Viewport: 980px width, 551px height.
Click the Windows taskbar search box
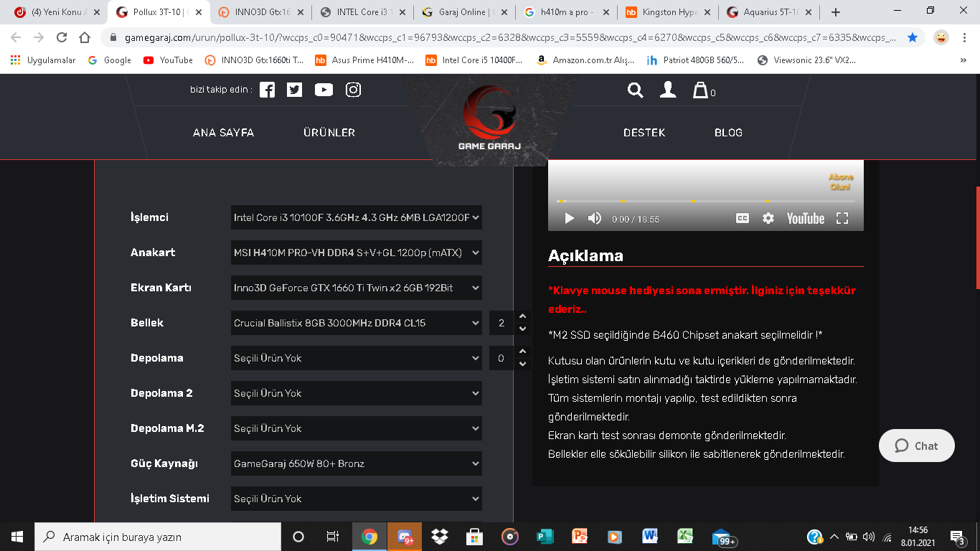(x=158, y=537)
